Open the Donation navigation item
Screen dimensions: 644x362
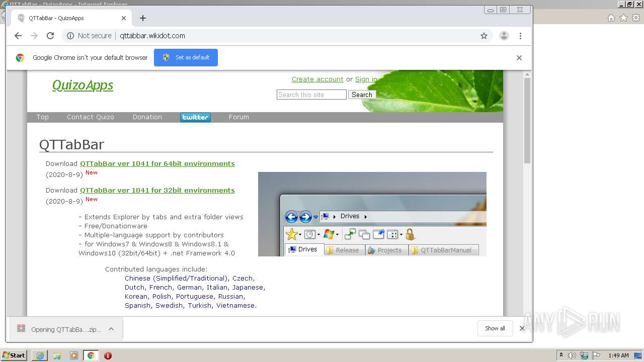click(x=147, y=117)
